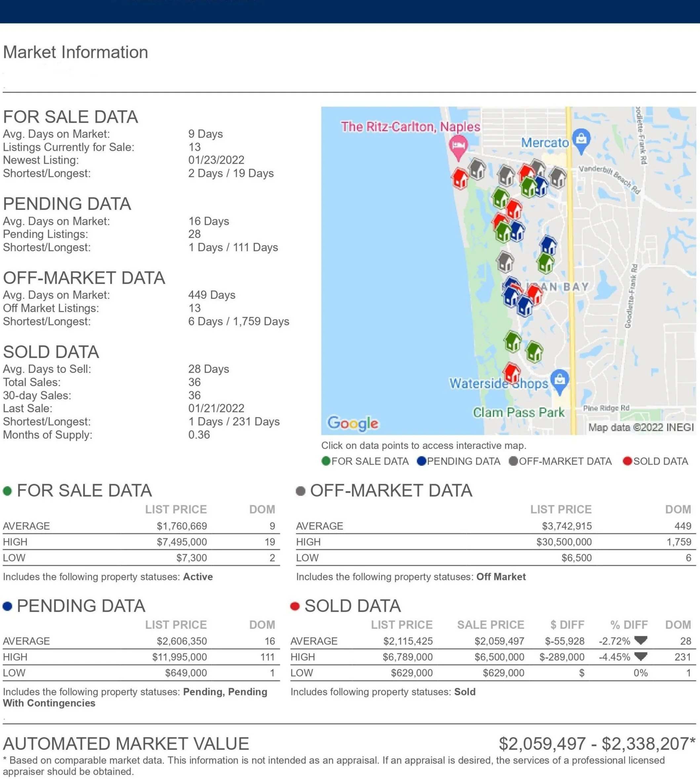Image resolution: width=700 pixels, height=779 pixels.
Task: Click green FOR SALE DATA dot in map legend
Action: tap(326, 461)
